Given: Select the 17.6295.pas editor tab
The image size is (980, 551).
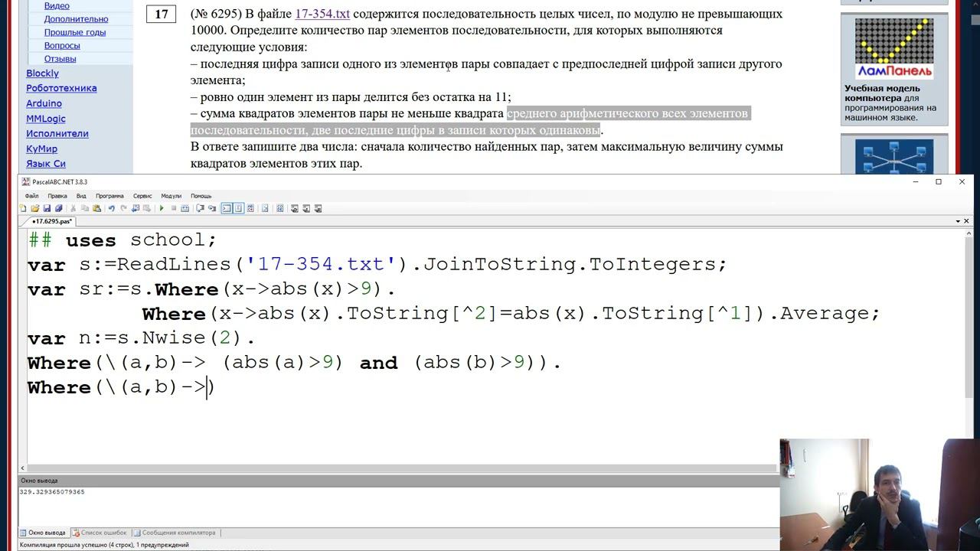Looking at the screenshot, I should pyautogui.click(x=51, y=221).
